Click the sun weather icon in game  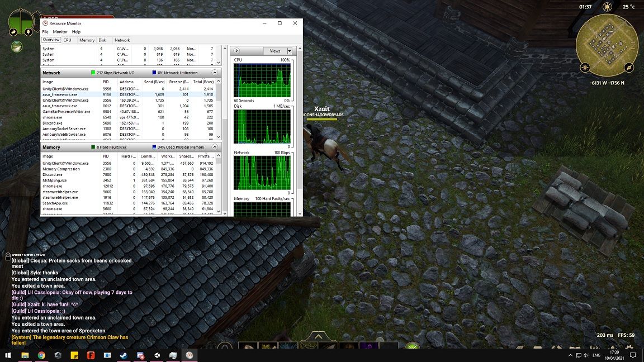tap(607, 7)
